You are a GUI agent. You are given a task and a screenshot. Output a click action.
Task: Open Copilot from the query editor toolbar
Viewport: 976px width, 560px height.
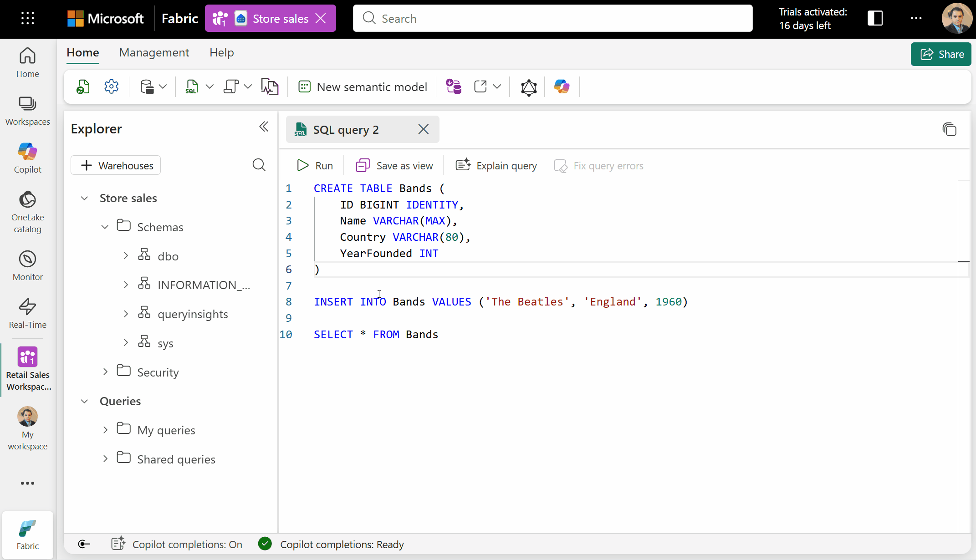click(x=562, y=87)
